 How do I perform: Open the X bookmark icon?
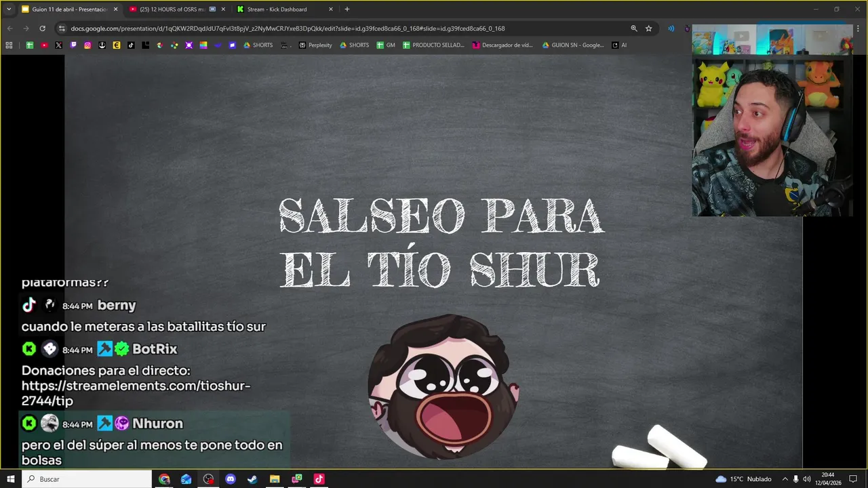(x=58, y=45)
